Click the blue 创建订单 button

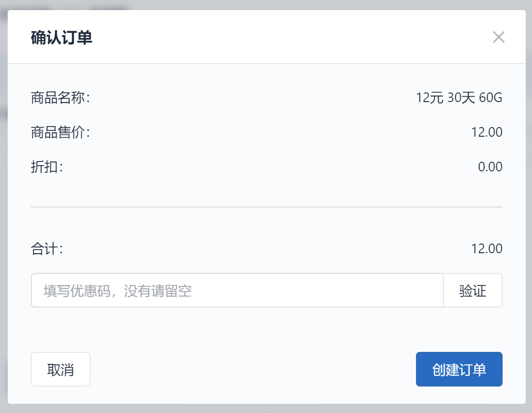459,369
